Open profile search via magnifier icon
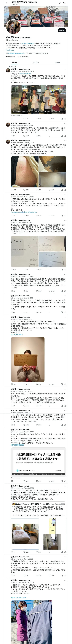72x644 pixels. coord(64,3)
